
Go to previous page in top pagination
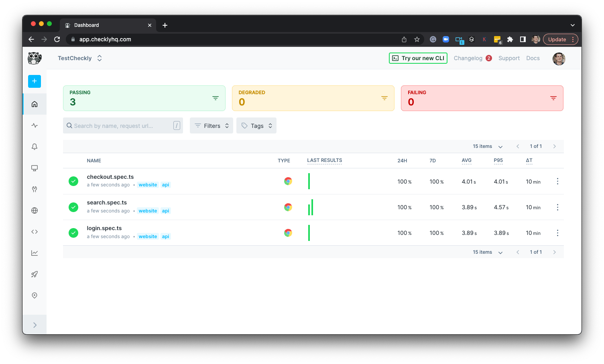point(518,146)
